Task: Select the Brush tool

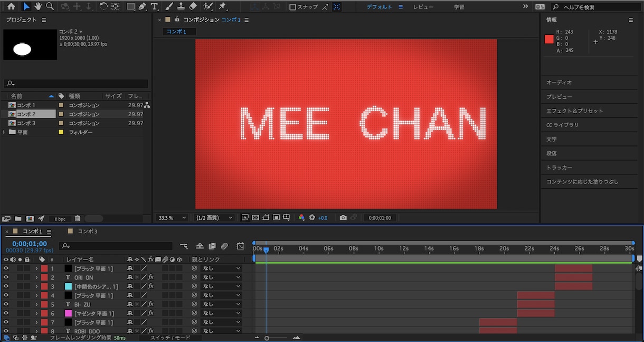Action: 169,7
